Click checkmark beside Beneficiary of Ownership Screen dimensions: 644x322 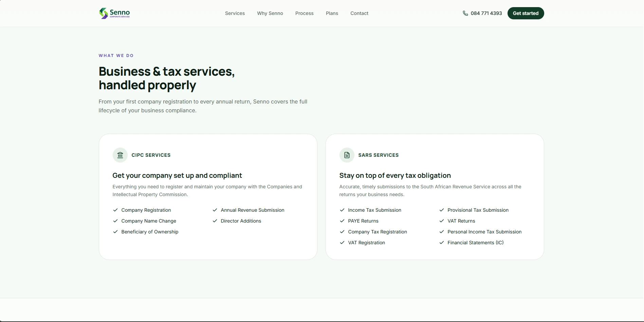(x=115, y=232)
